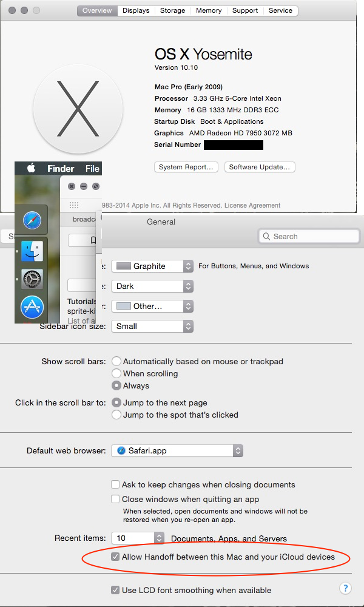Screen dimensions: 364x607
Task: Click the Boot & Applications startup disk text
Action: point(232,121)
